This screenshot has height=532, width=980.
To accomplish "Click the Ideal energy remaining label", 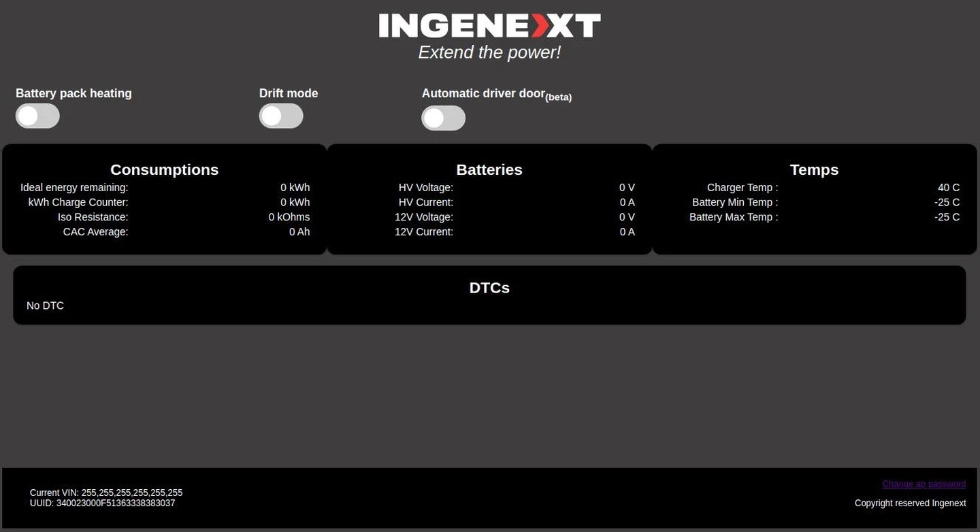I will click(74, 188).
